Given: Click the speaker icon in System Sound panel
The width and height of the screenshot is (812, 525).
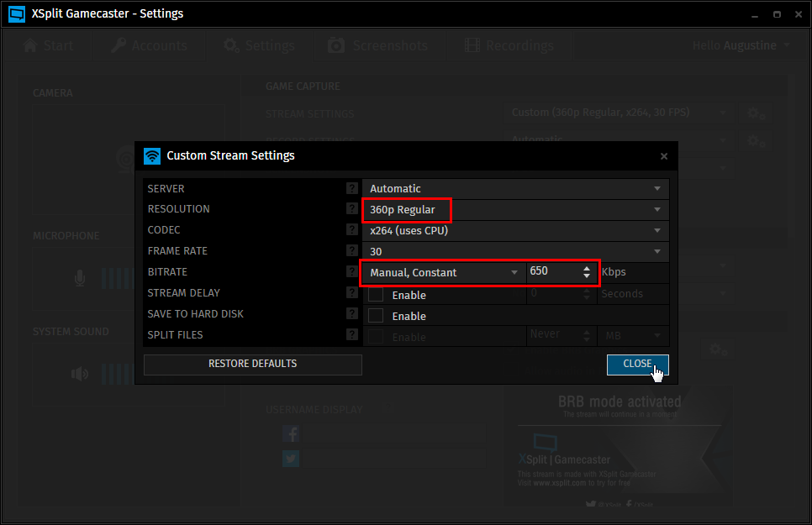Looking at the screenshot, I should pos(80,373).
